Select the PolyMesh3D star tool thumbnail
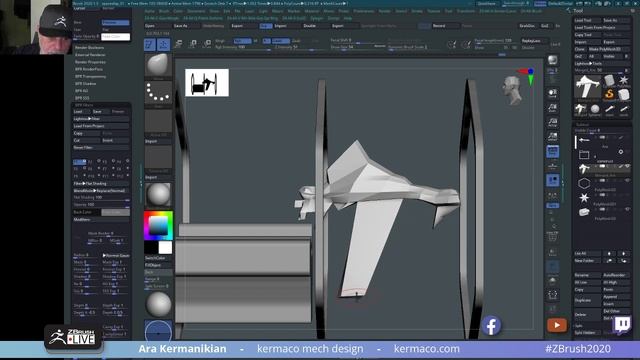The image size is (640, 360). [x=624, y=80]
